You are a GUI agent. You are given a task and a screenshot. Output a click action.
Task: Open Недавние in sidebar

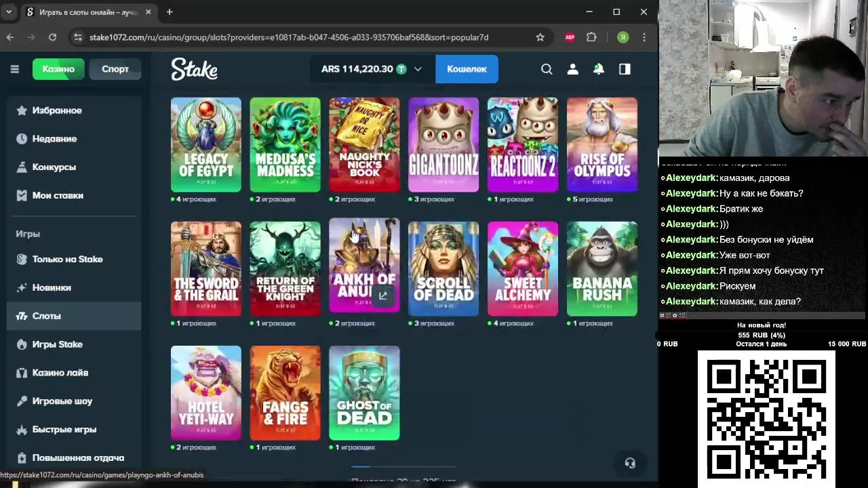pyautogui.click(x=74, y=138)
